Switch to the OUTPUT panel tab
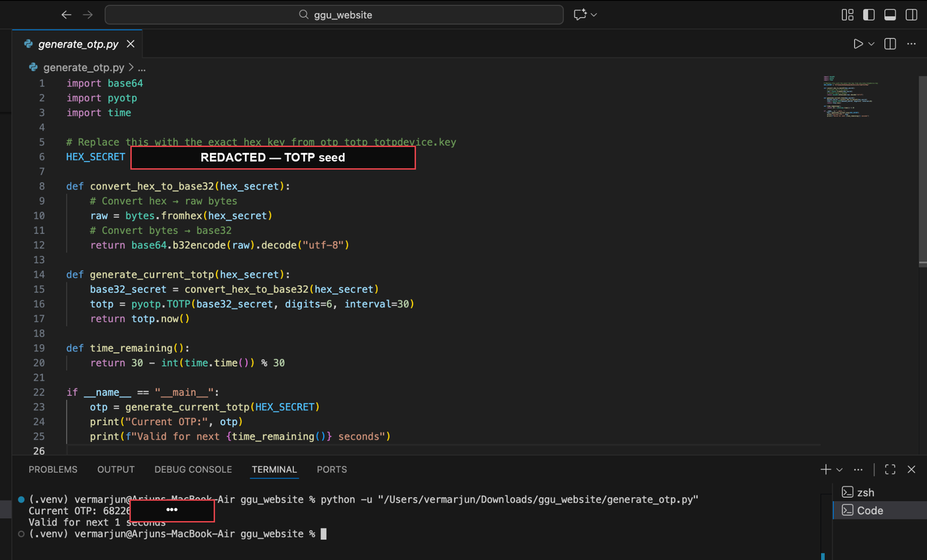 click(116, 469)
